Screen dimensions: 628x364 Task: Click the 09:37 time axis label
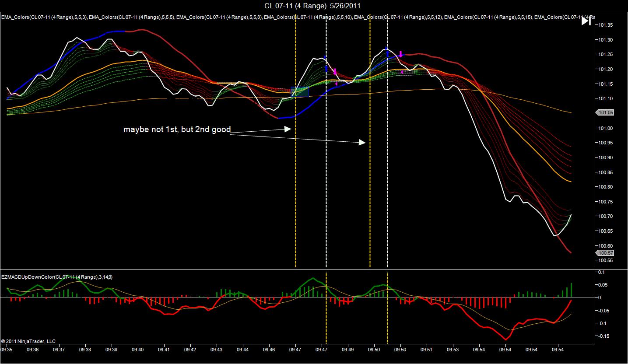(59, 350)
